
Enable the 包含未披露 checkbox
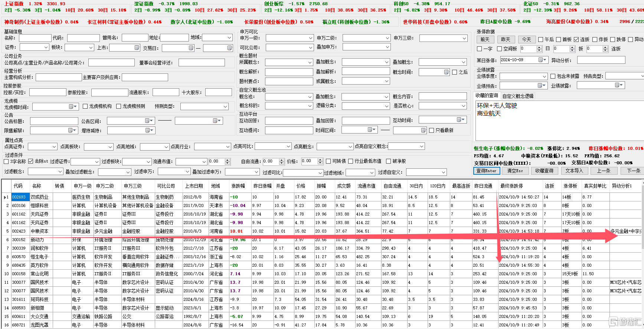pyautogui.click(x=553, y=76)
